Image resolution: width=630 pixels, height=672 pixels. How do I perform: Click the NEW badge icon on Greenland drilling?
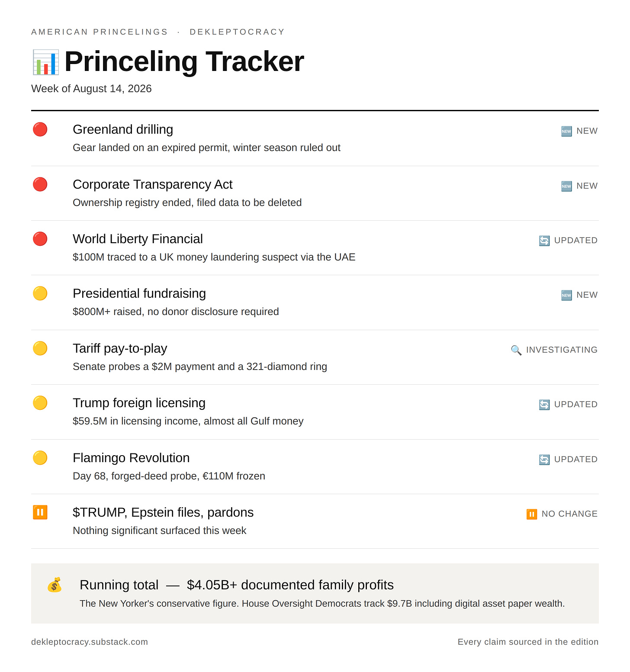[566, 131]
